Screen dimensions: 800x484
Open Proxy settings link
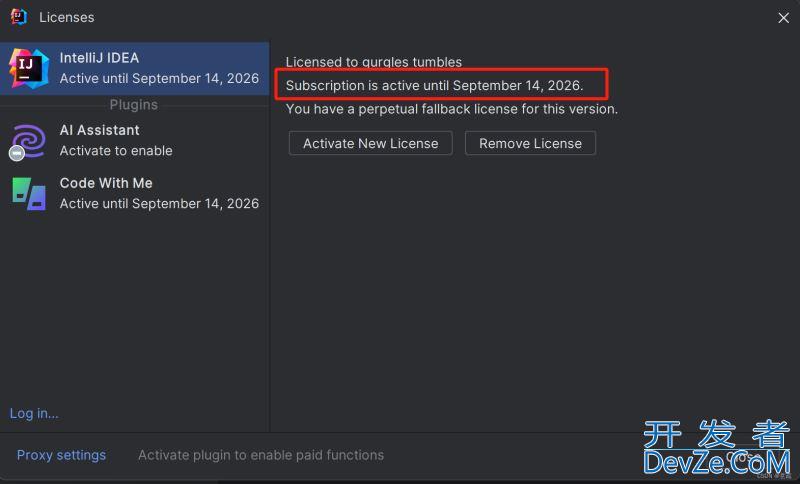click(x=61, y=455)
